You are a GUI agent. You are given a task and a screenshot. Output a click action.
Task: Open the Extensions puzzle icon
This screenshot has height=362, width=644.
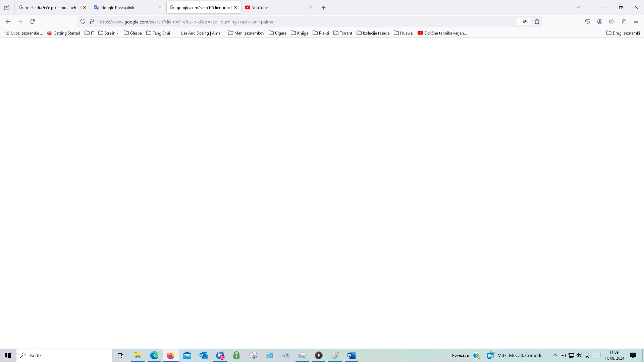[624, 21]
